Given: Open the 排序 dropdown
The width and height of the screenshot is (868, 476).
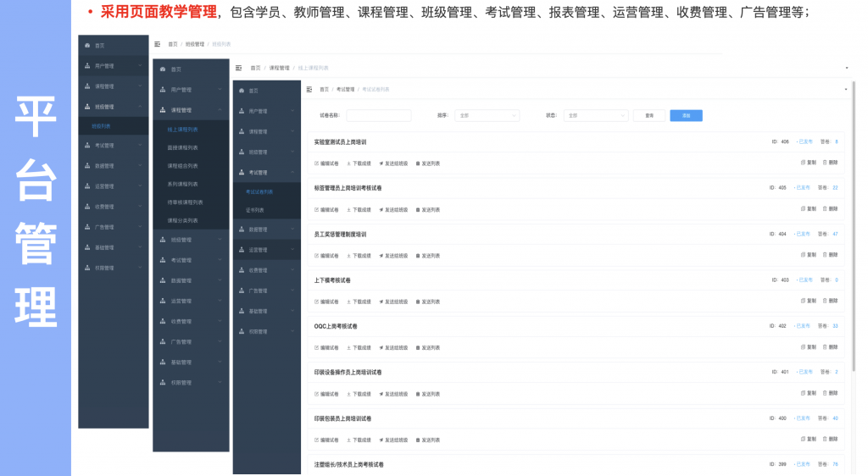Looking at the screenshot, I should tap(487, 115).
